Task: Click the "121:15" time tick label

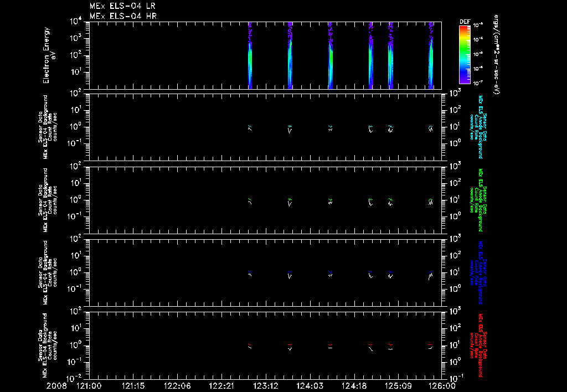Action: (x=133, y=386)
